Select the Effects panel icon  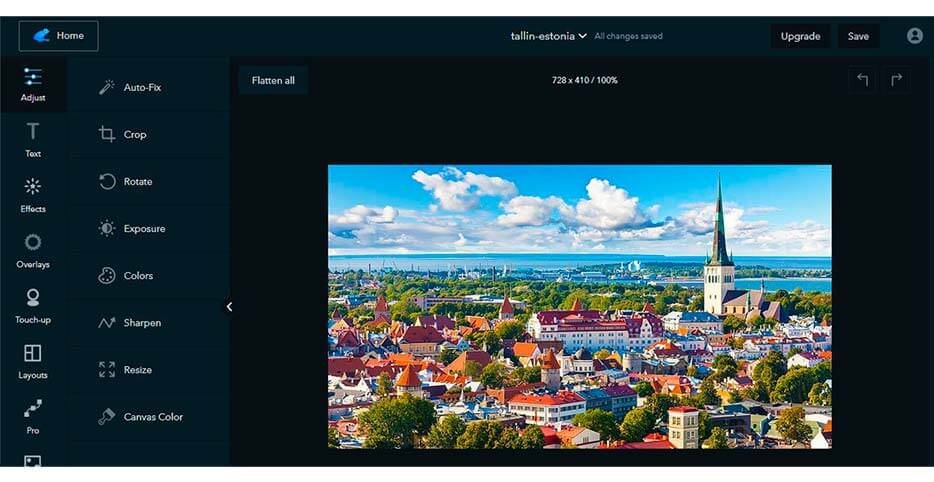click(33, 194)
